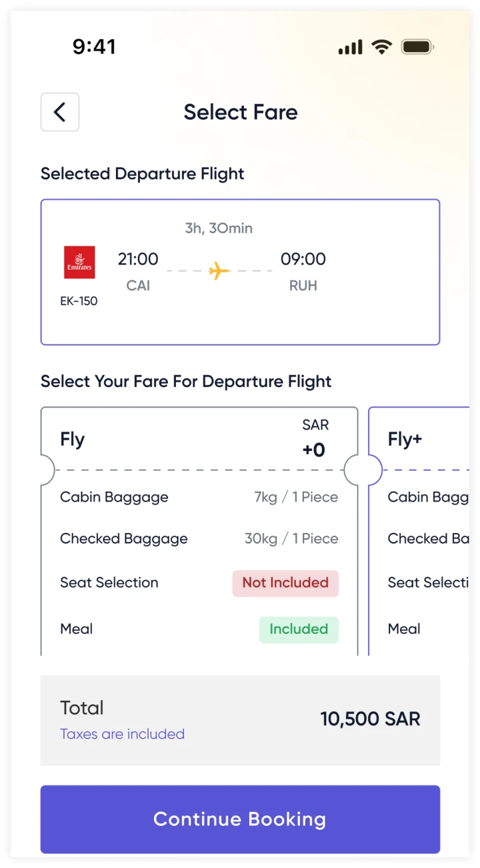Image resolution: width=480 pixels, height=868 pixels.
Task: Click the Not Included seat selection badge
Action: (285, 583)
